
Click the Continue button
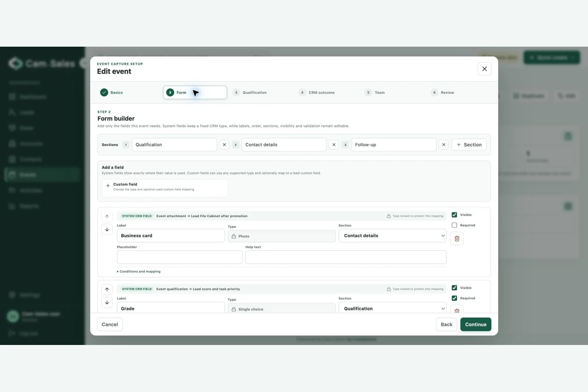click(476, 324)
